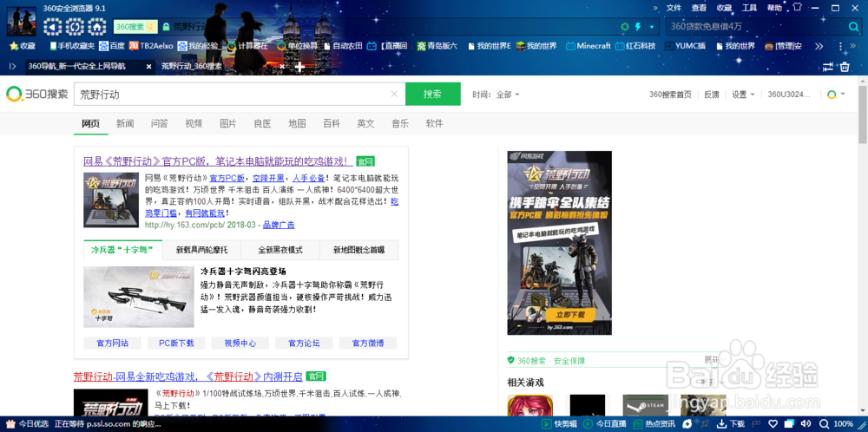Image resolution: width=868 pixels, height=432 pixels.
Task: Close the 360导航 tab
Action: click(x=148, y=67)
